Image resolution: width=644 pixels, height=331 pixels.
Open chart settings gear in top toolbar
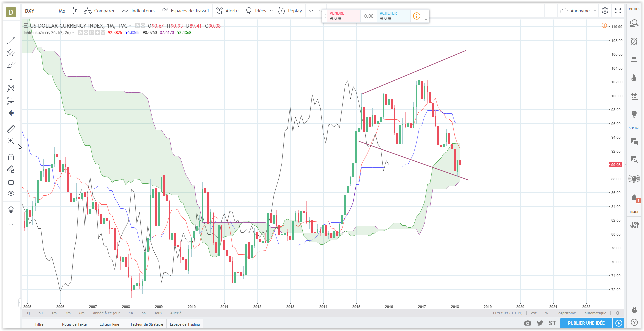click(x=605, y=11)
